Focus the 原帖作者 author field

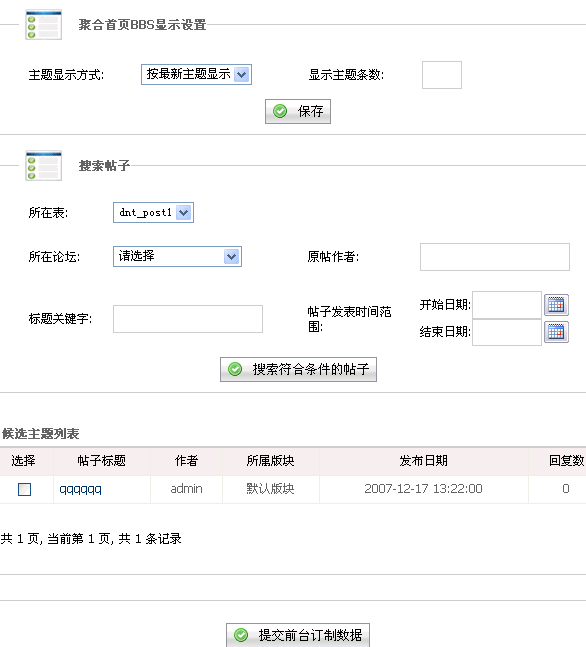click(x=495, y=257)
